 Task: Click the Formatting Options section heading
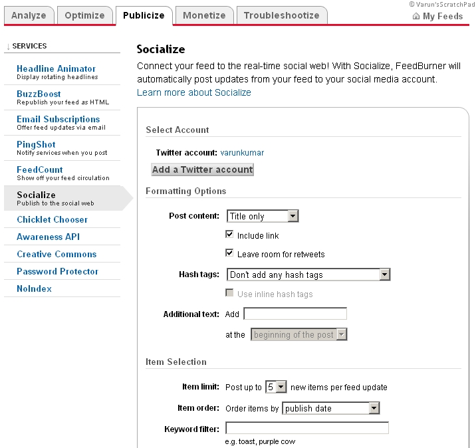point(185,191)
